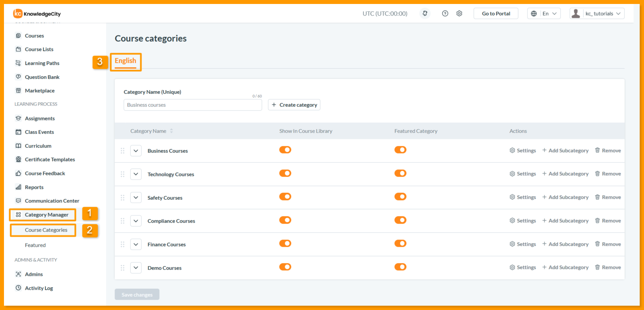Open Settings for Compliance Courses
Screen dimensions: 644x310
pos(522,220)
